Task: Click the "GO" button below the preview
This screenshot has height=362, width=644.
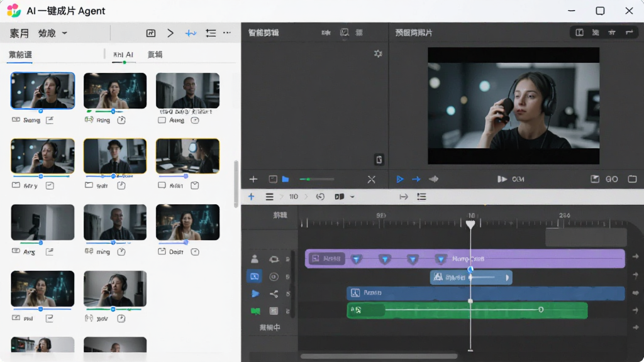Action: [611, 179]
